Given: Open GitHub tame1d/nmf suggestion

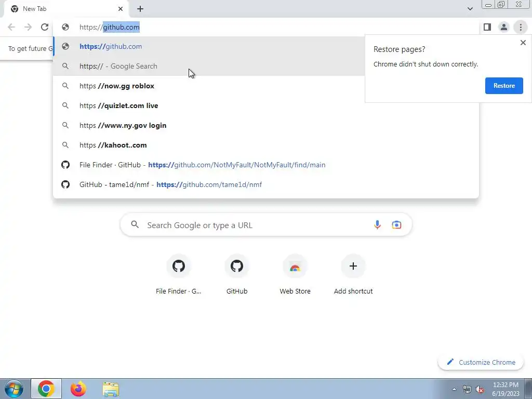Looking at the screenshot, I should click(x=265, y=184).
